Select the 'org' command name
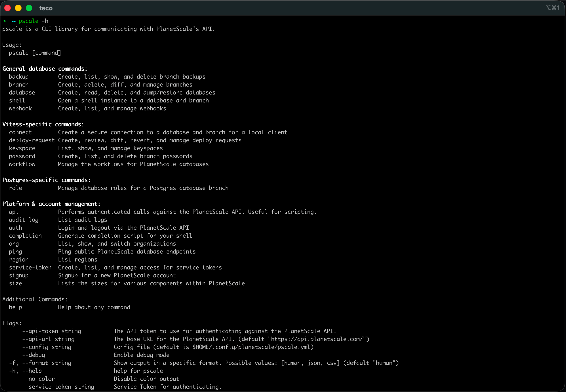The image size is (566, 392). pyautogui.click(x=14, y=244)
